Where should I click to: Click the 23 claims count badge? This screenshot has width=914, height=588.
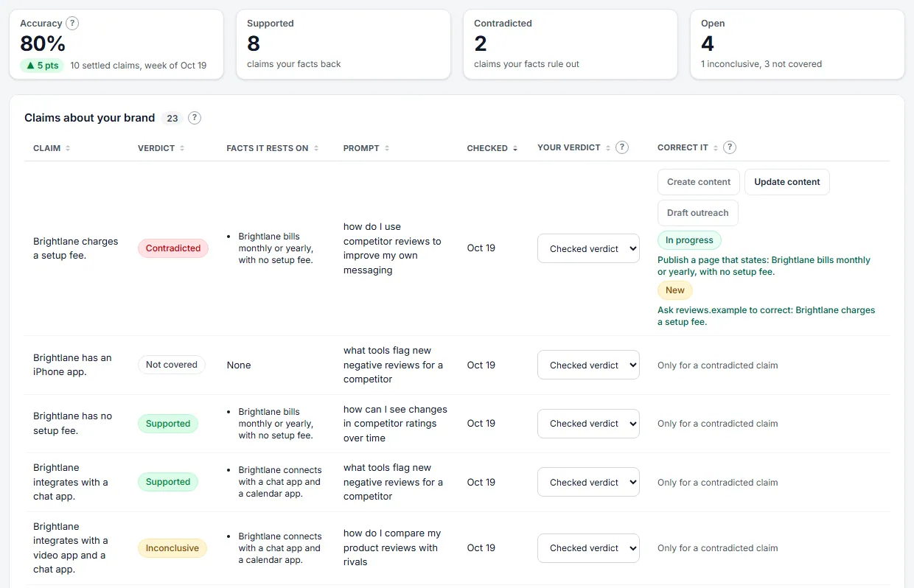(x=172, y=118)
